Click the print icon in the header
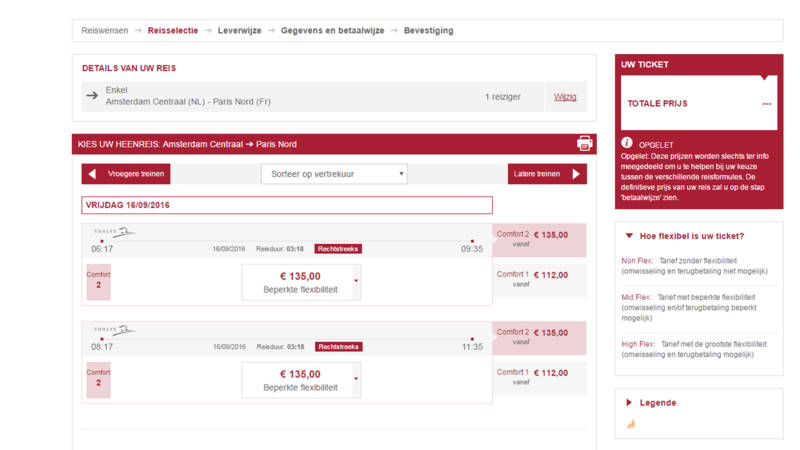The height and width of the screenshot is (450, 800). [x=585, y=143]
